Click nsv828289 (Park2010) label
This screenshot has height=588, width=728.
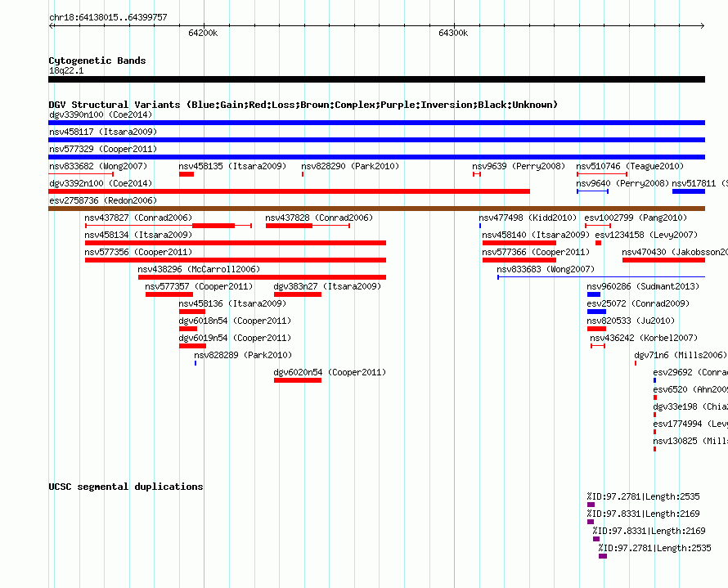click(x=243, y=355)
